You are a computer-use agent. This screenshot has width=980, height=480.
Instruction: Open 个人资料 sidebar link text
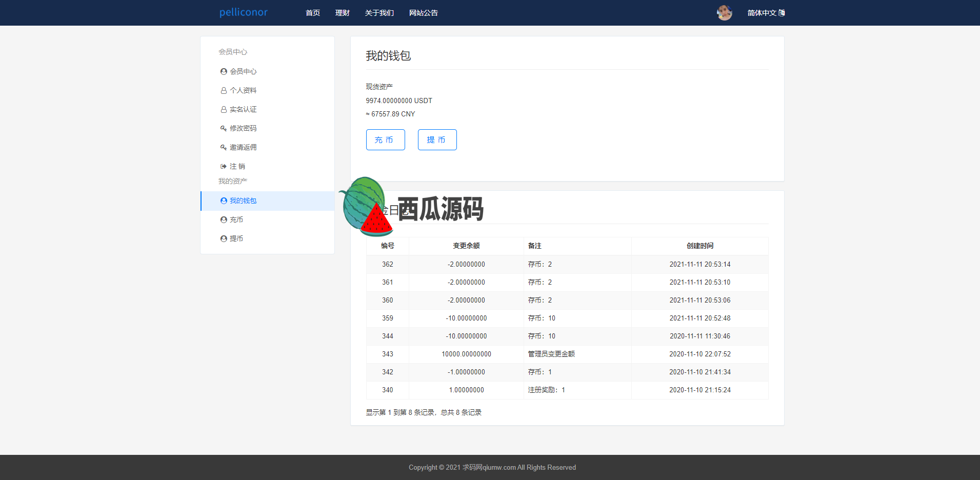(243, 90)
